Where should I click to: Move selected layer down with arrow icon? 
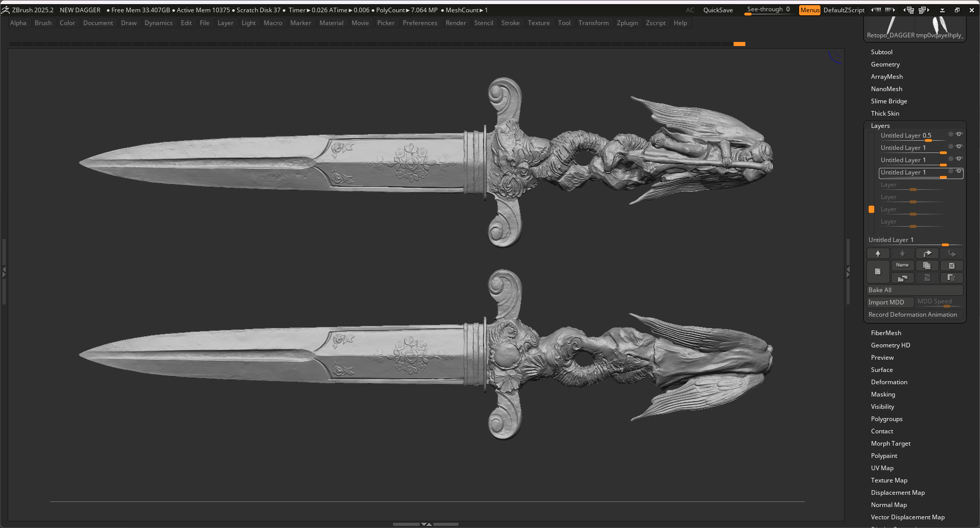pos(902,253)
